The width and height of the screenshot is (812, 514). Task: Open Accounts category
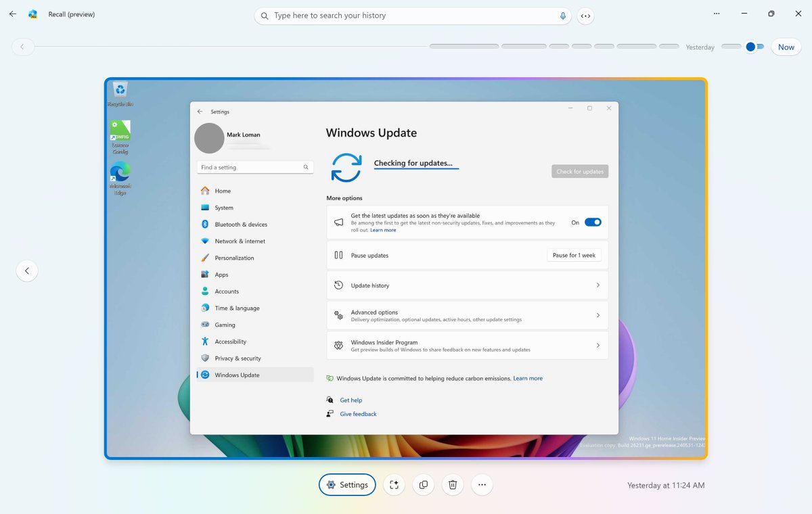(x=255, y=291)
